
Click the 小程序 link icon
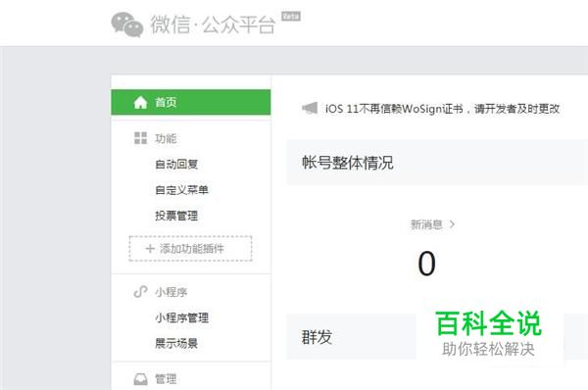[140, 291]
